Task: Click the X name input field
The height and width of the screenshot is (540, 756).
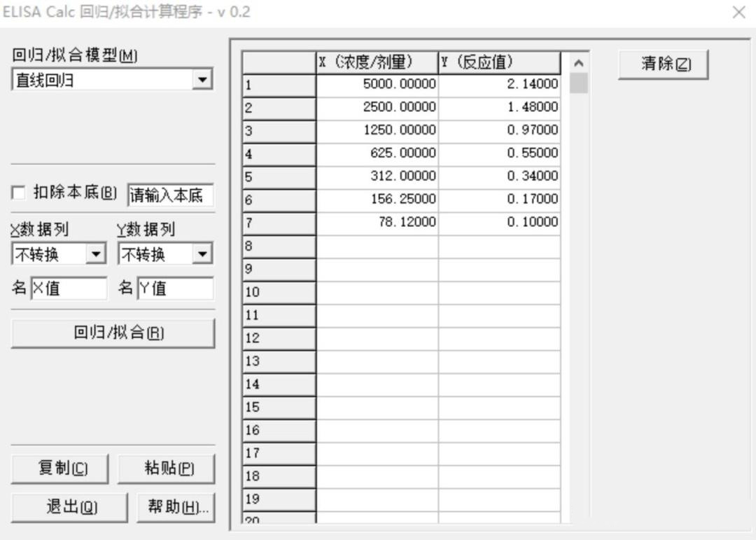Action: point(69,288)
